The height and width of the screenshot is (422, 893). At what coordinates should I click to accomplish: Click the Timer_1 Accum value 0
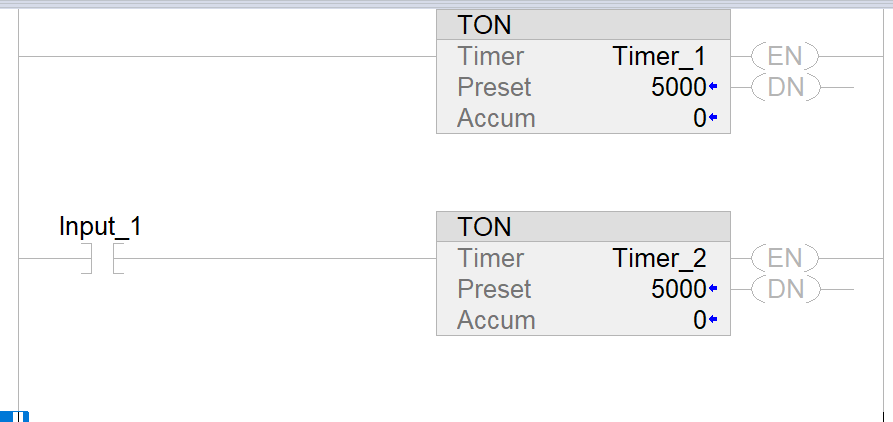click(x=699, y=118)
